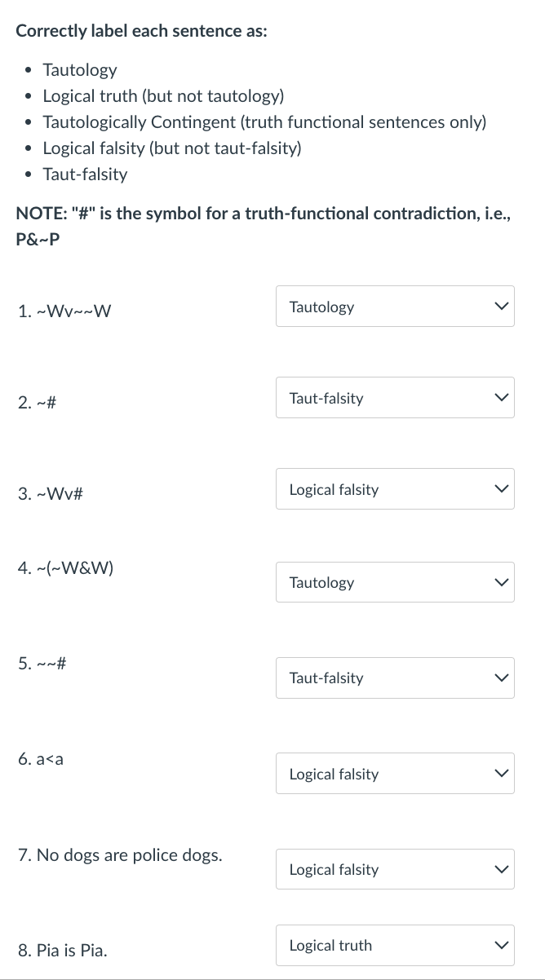
Task: Open the Taut-falsity dropdown for question 2
Action: pos(395,398)
